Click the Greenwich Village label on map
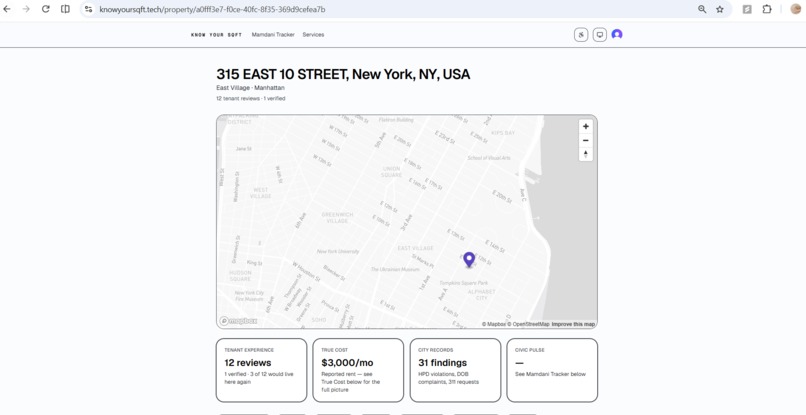 pyautogui.click(x=337, y=218)
